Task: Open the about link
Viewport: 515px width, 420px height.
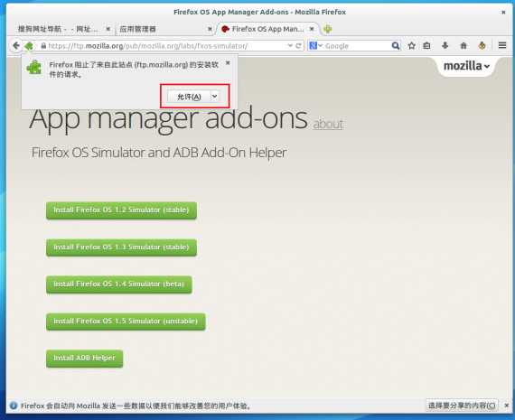Action: pos(328,124)
